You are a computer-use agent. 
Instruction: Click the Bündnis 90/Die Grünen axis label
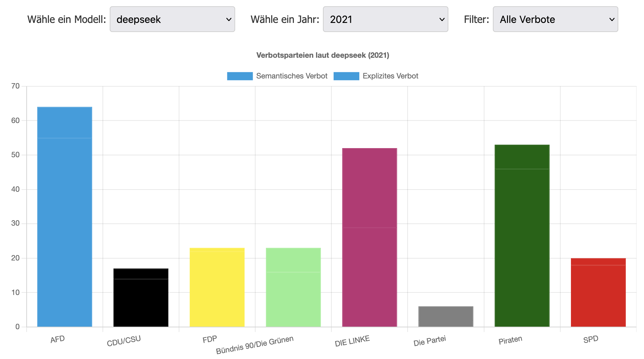coord(255,345)
